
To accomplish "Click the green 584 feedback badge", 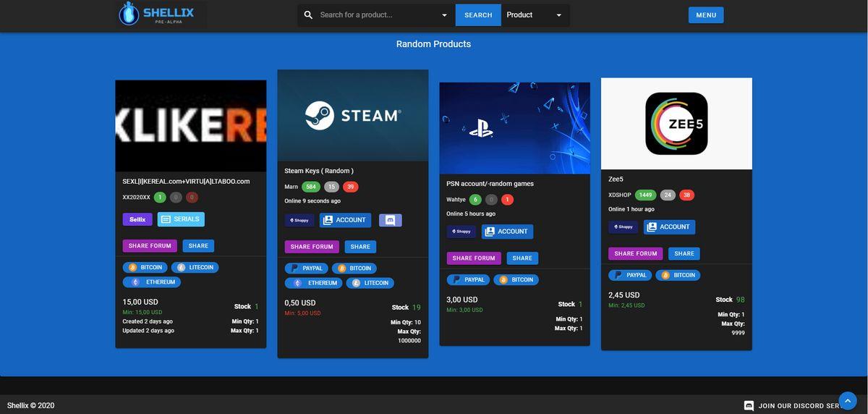I will (311, 187).
